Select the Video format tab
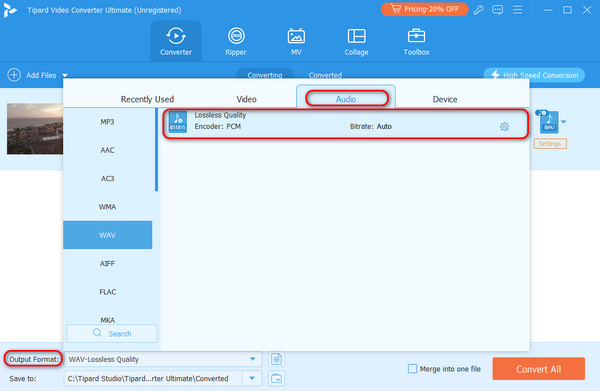Image resolution: width=600 pixels, height=391 pixels. [246, 99]
